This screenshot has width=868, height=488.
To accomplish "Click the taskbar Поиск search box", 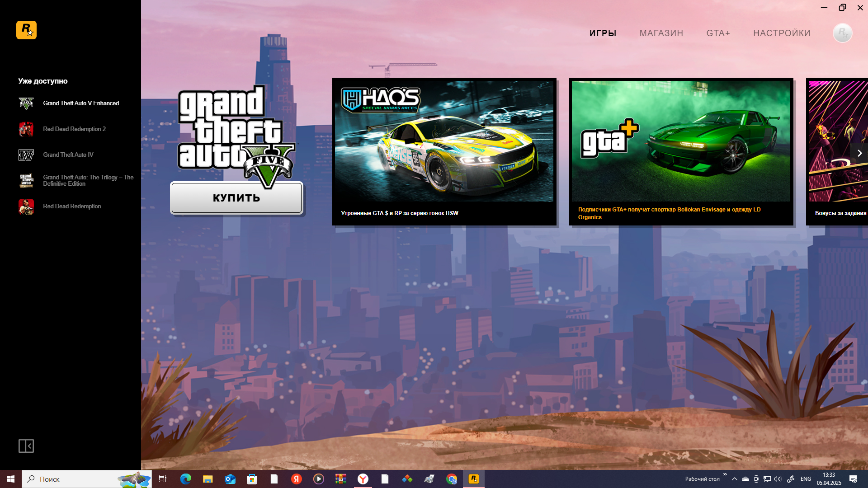I will (x=87, y=479).
